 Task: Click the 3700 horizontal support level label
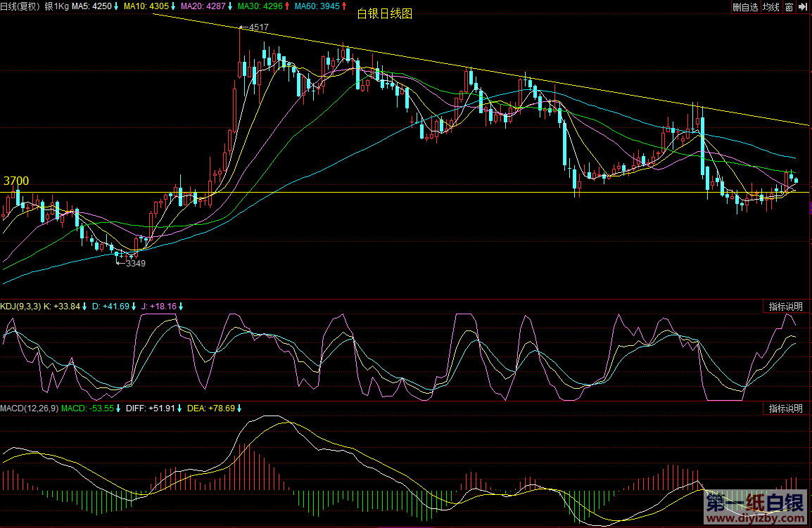pyautogui.click(x=16, y=181)
